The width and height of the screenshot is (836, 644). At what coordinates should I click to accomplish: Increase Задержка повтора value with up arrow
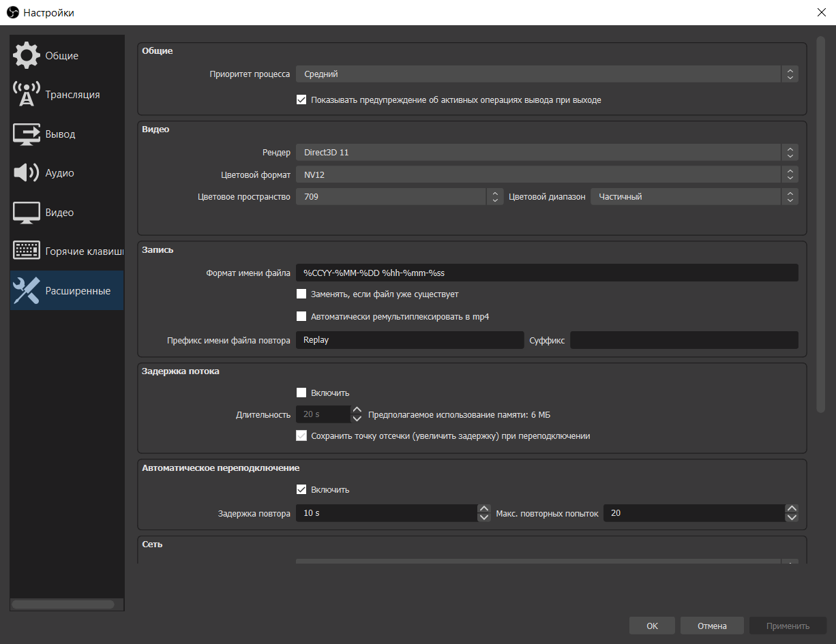coord(484,508)
